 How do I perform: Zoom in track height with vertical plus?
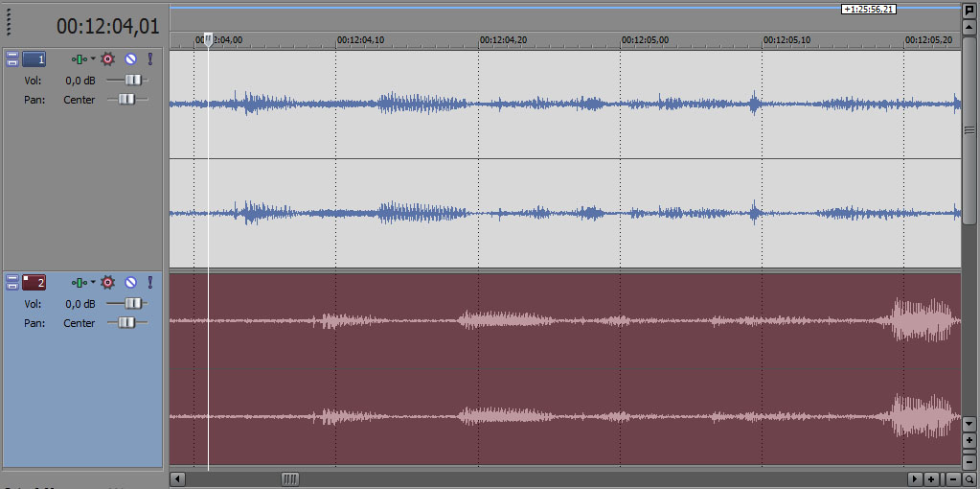(x=969, y=439)
